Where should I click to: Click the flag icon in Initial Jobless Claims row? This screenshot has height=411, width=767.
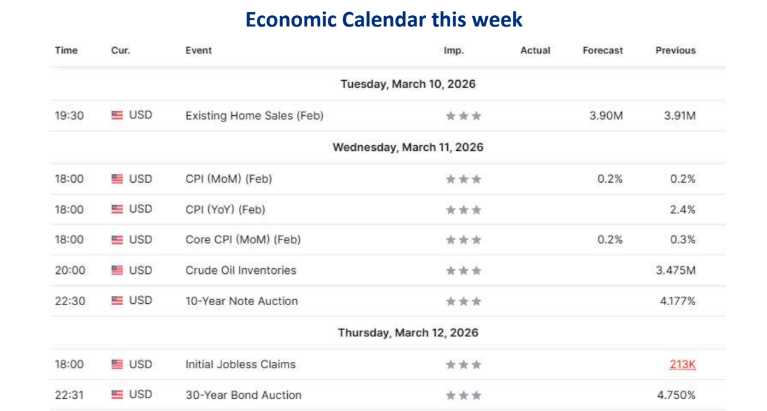(117, 365)
